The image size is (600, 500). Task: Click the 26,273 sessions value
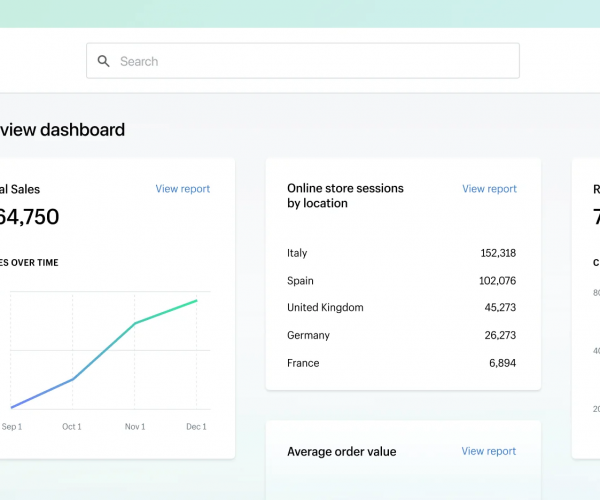500,336
